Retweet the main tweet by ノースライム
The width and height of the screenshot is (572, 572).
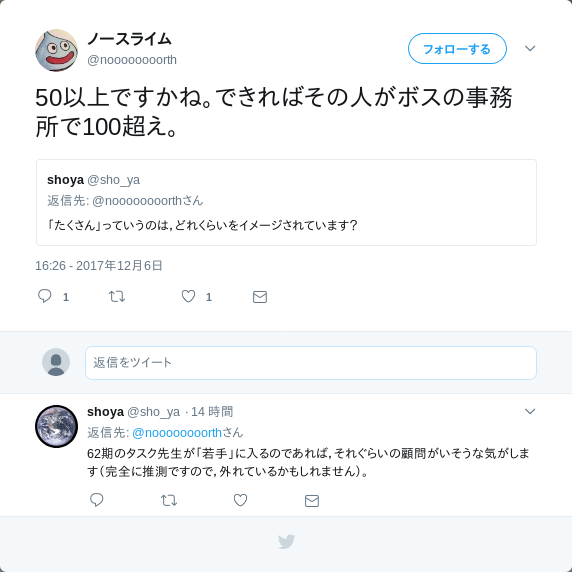coord(117,296)
